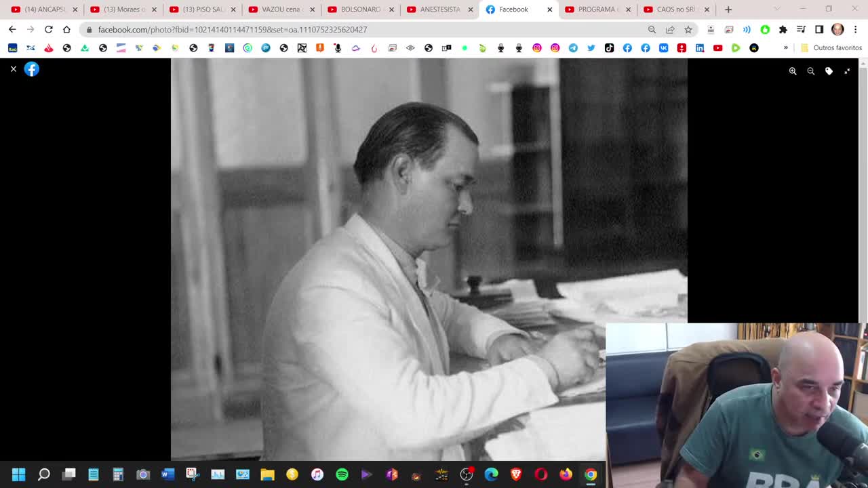Close the active Facebook tab

(550, 9)
